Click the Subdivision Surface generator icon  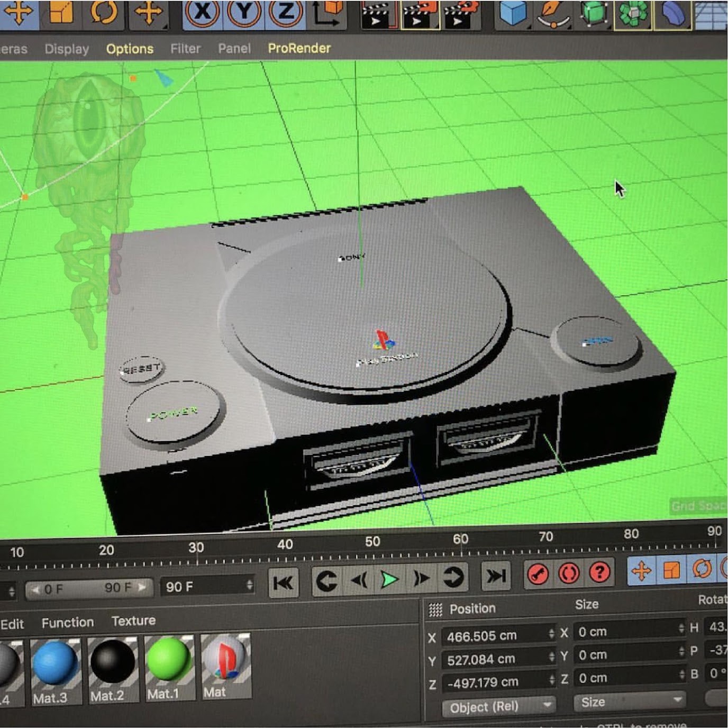tap(593, 14)
